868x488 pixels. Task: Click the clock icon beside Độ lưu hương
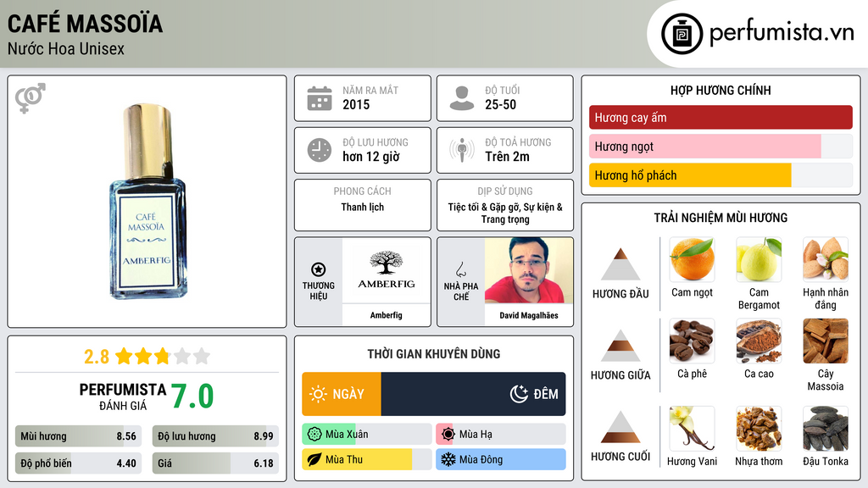pos(320,150)
